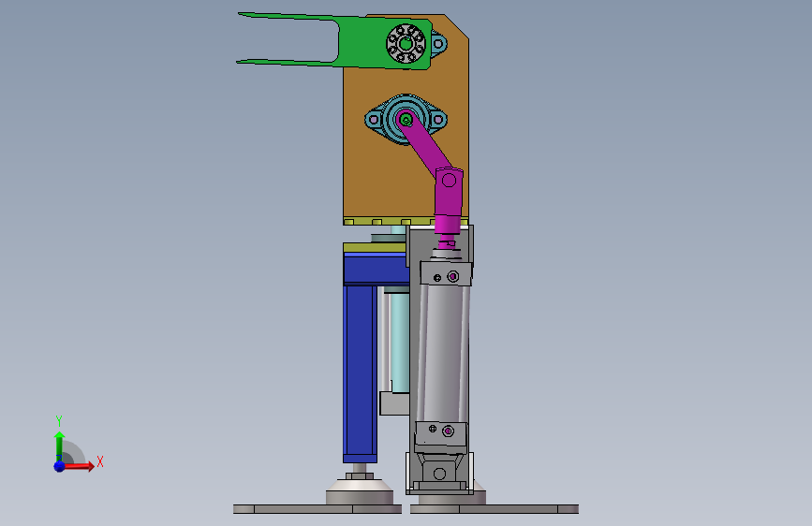Screen dimensions: 812x526
Task: Select the yellow-green strip under the brown plate
Action: click(406, 222)
